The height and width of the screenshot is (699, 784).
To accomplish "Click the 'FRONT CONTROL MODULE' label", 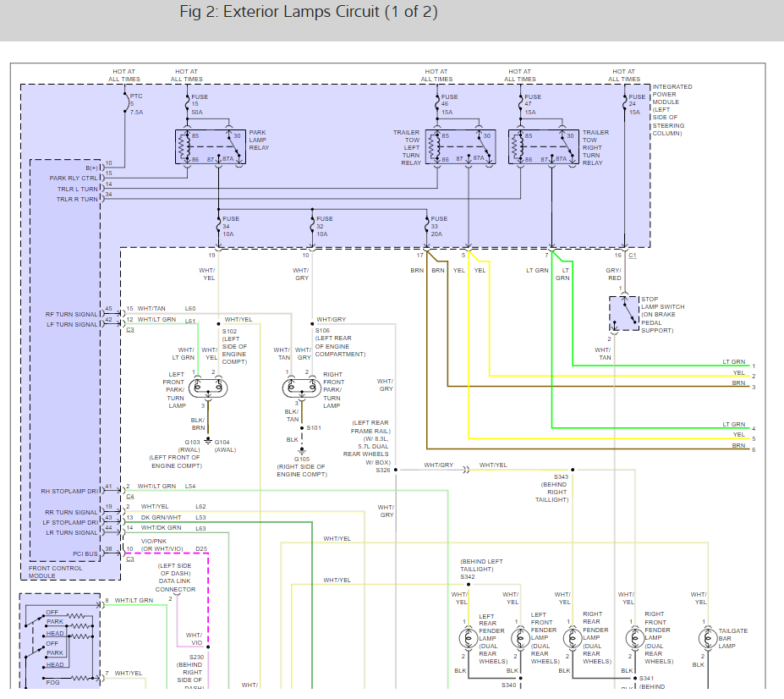I will click(x=55, y=572).
